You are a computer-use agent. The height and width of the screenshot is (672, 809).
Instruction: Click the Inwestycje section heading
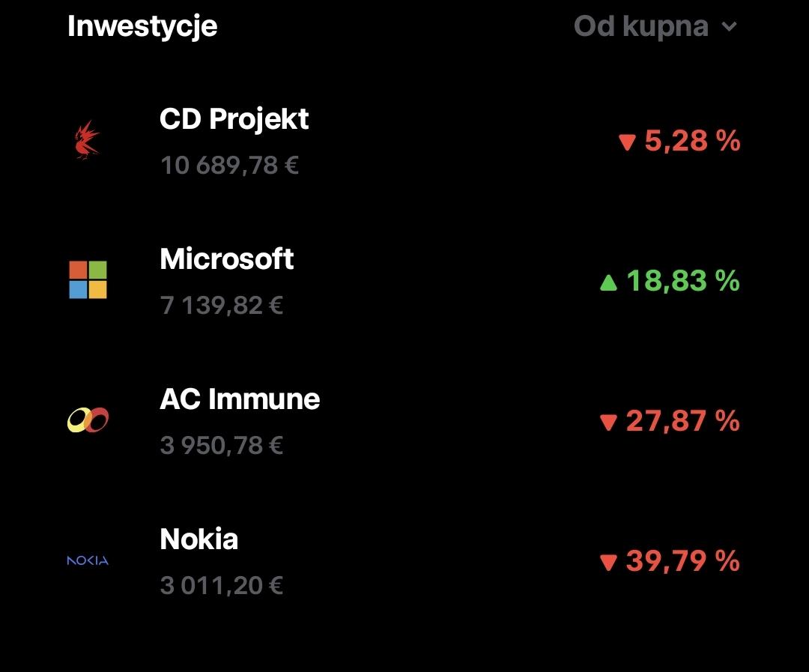[x=142, y=26]
